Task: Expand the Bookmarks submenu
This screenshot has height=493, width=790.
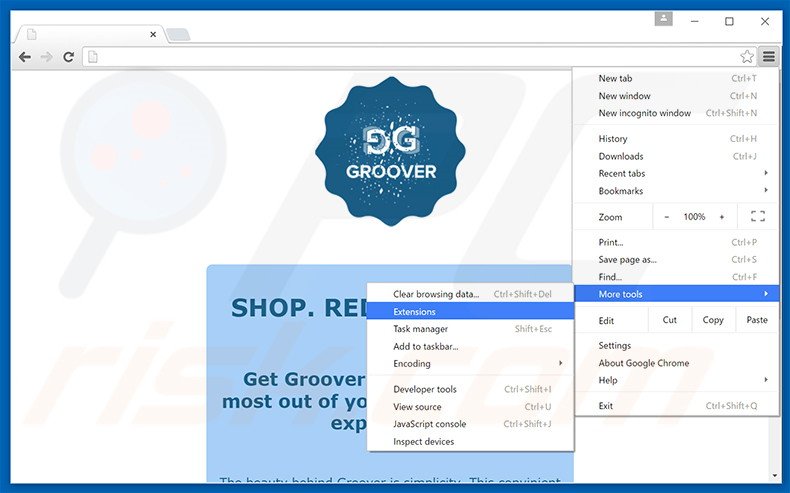Action: [x=677, y=191]
